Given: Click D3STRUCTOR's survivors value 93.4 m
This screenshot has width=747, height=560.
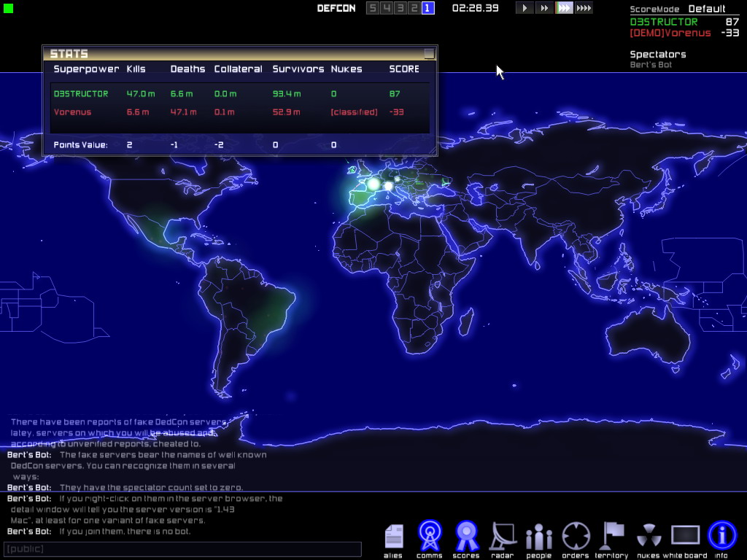Looking at the screenshot, I should click(286, 94).
